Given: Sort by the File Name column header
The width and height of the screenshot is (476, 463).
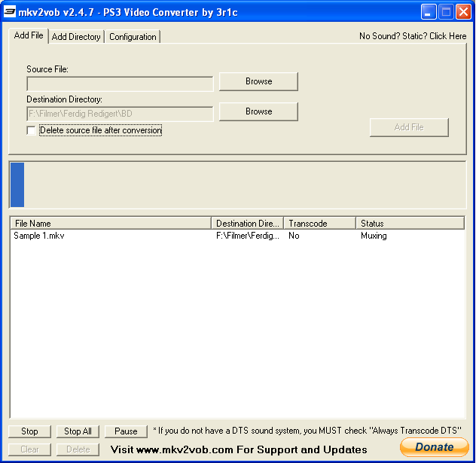Looking at the screenshot, I should 111,224.
